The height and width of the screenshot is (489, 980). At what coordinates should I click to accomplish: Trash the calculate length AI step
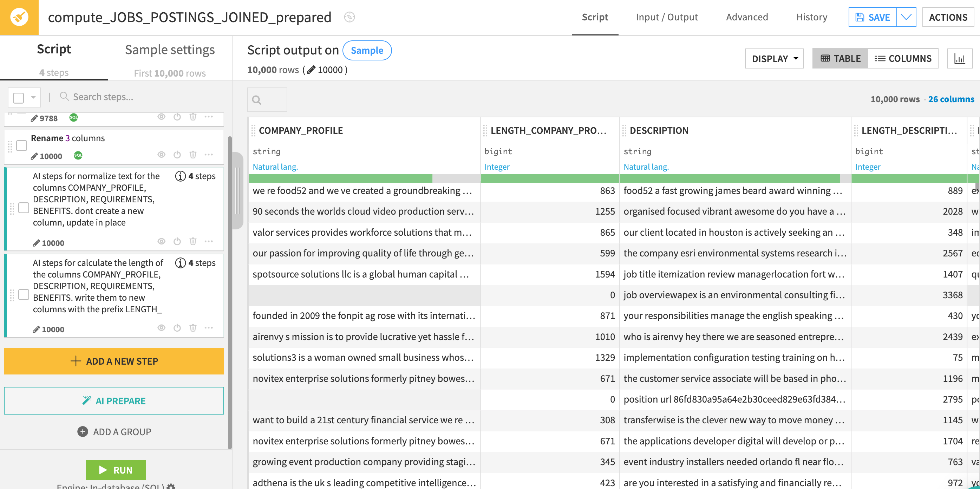pyautogui.click(x=193, y=328)
